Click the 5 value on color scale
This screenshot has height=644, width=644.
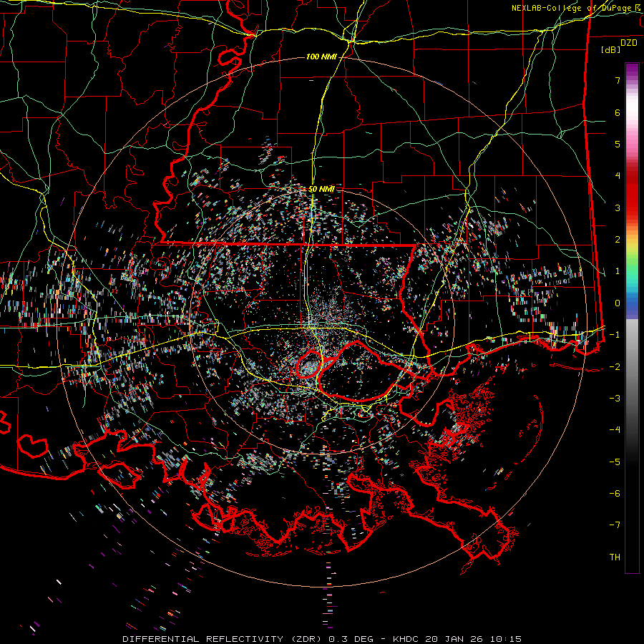[x=618, y=144]
